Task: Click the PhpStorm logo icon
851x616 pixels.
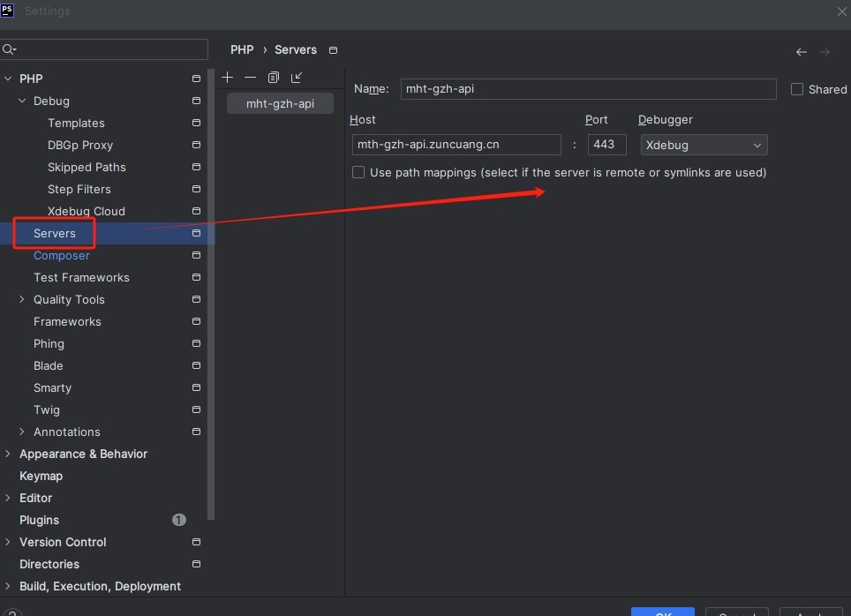Action: pos(8,11)
